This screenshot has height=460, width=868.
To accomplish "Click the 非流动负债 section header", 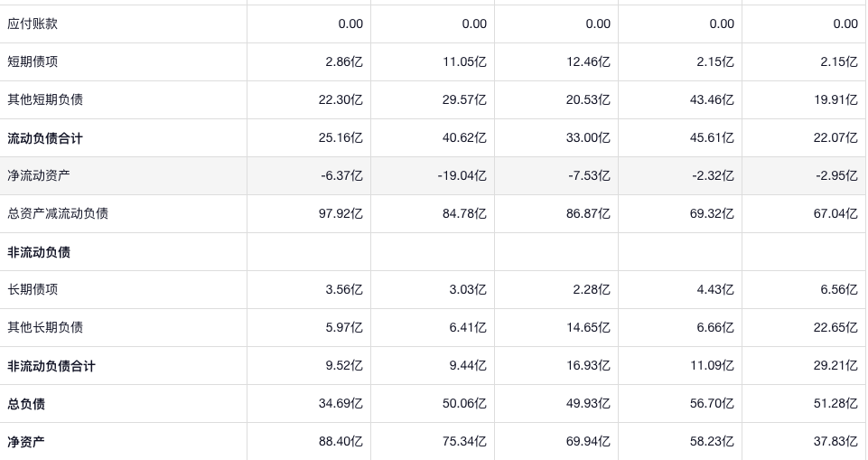I will click(x=39, y=252).
